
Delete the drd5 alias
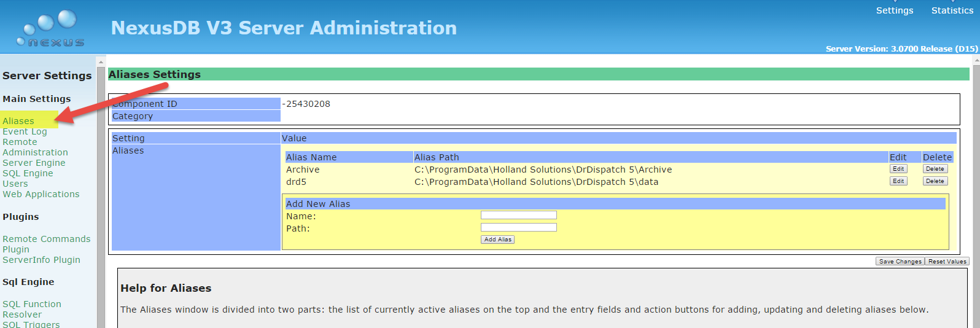click(935, 181)
